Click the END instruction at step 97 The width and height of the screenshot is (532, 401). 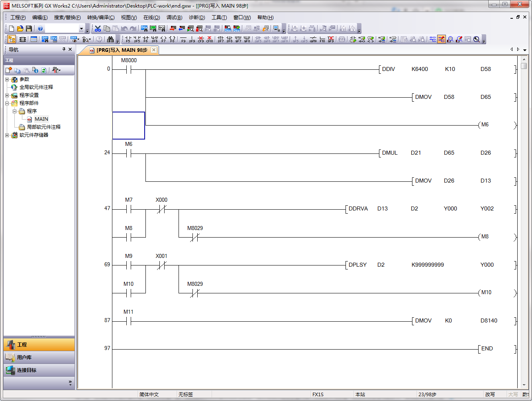(487, 348)
